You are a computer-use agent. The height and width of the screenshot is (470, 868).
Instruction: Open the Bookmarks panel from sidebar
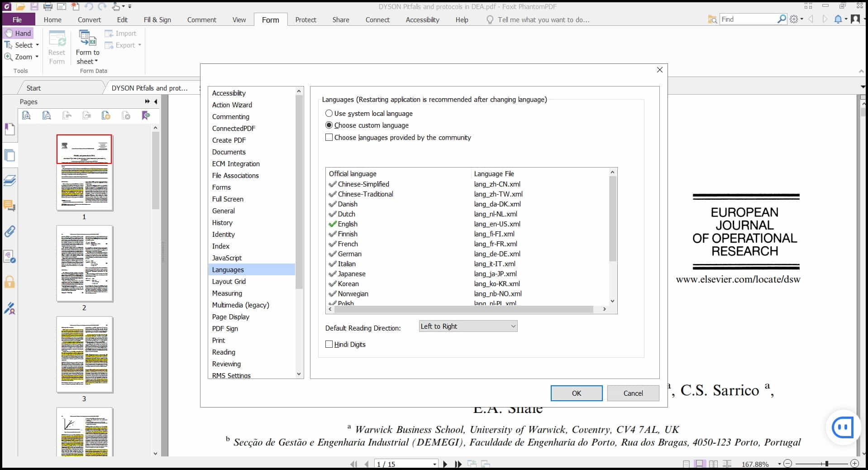tap(10, 129)
